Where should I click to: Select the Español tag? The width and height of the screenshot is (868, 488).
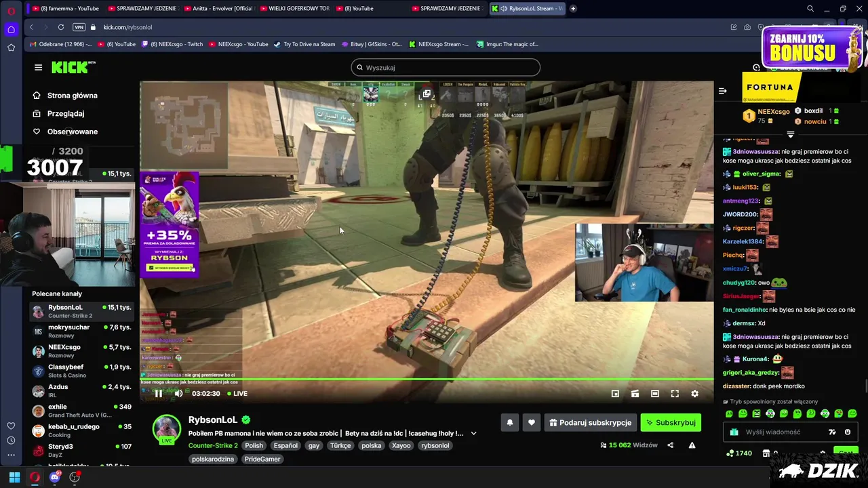pos(285,445)
